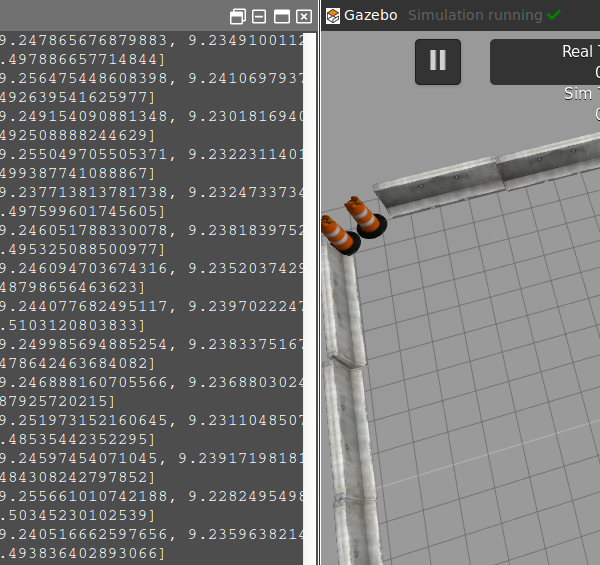The height and width of the screenshot is (565, 600).
Task: Pause the running Gazebo simulation
Action: tap(438, 61)
